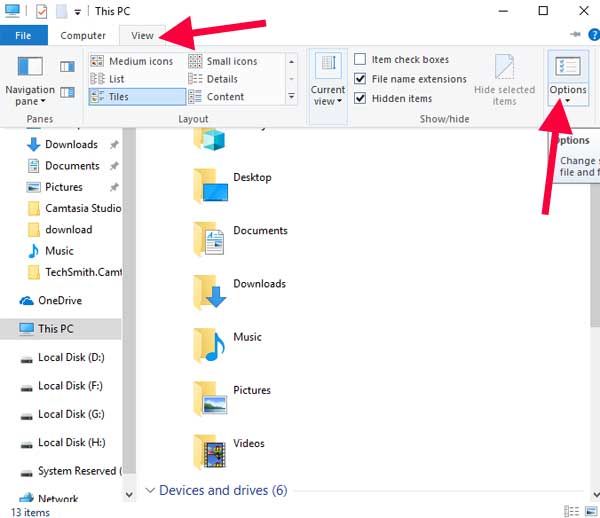Open the File menu tab
Screen dimensions: 600x518
click(x=23, y=35)
